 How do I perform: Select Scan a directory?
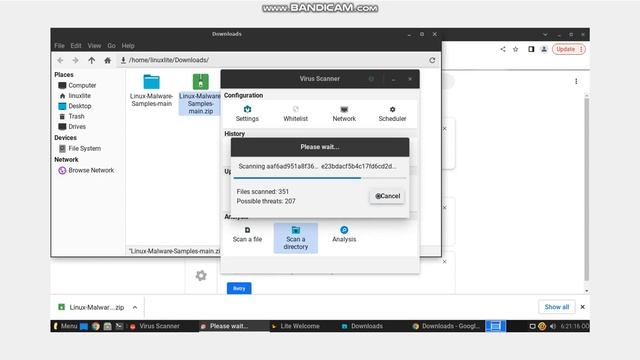pos(296,238)
